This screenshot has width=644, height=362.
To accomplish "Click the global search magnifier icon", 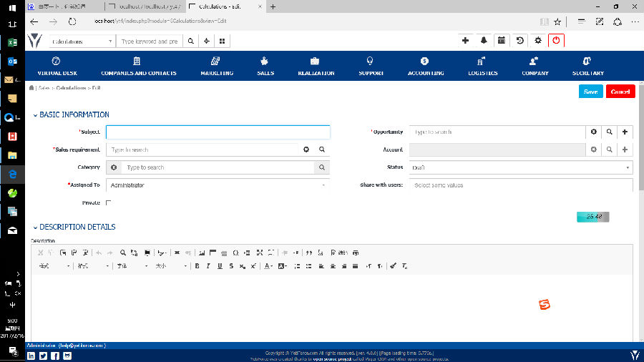I will pos(190,41).
